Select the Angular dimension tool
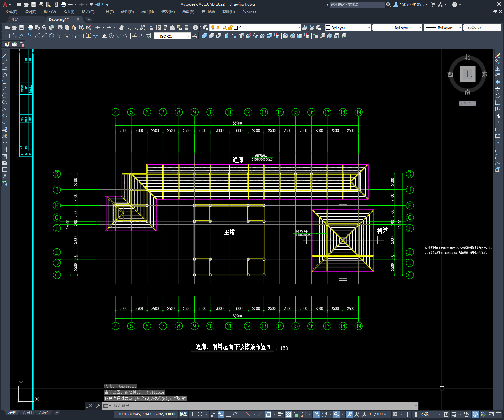The image size is (504, 420). tap(58, 36)
